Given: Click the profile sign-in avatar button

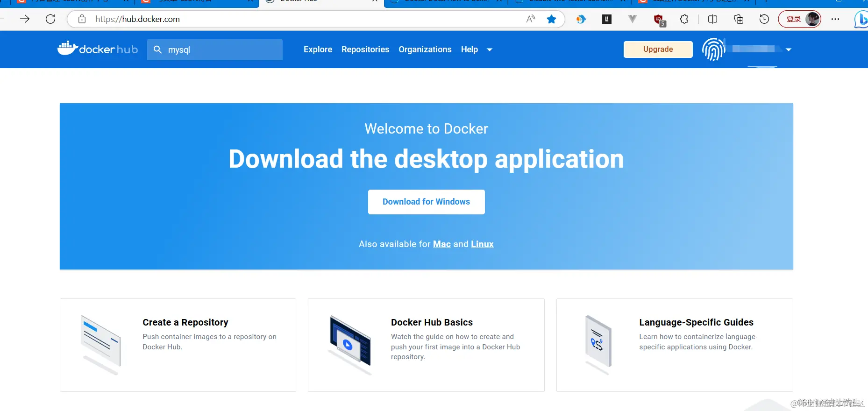Looking at the screenshot, I should pyautogui.click(x=800, y=19).
